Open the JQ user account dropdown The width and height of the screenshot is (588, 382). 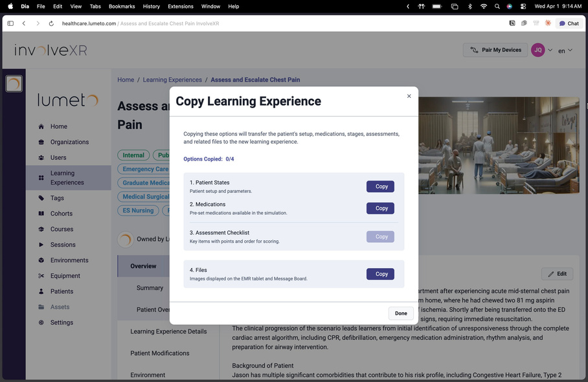[541, 50]
